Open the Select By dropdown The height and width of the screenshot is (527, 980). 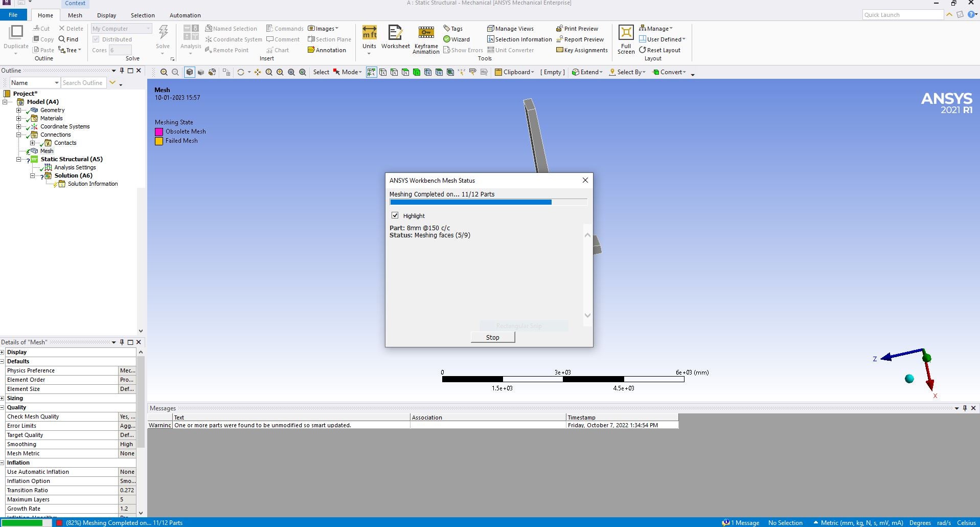click(x=627, y=72)
